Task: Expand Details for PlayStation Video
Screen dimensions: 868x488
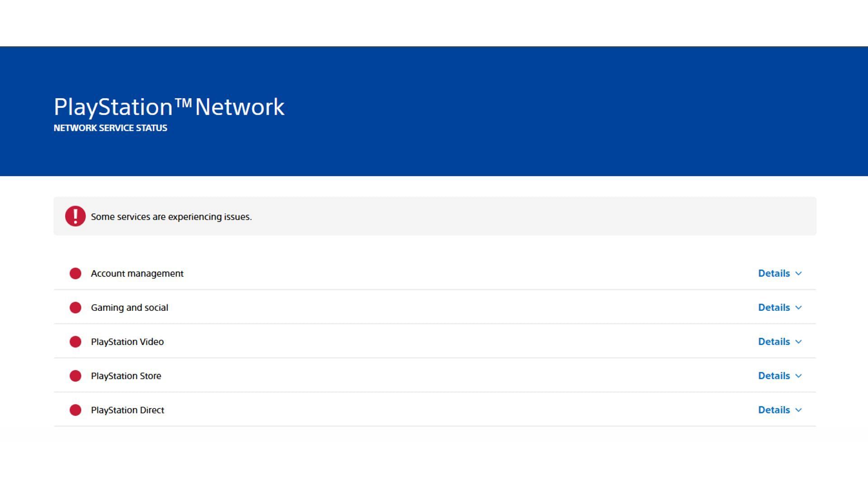Action: click(780, 342)
